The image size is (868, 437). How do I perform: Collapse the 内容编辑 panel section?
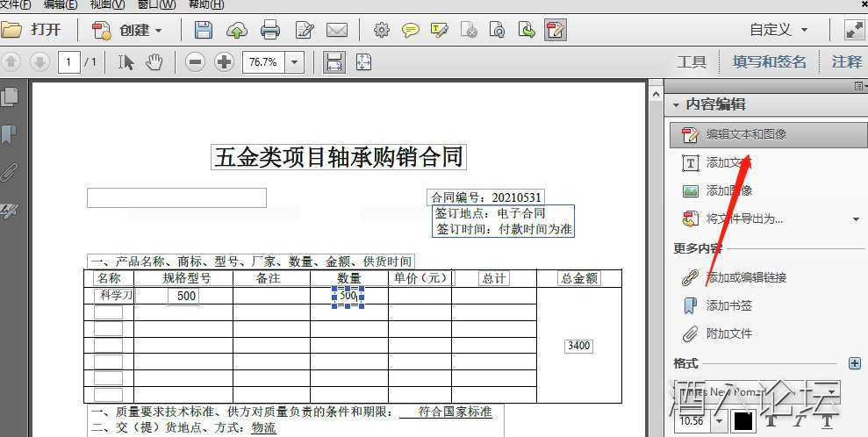click(676, 104)
